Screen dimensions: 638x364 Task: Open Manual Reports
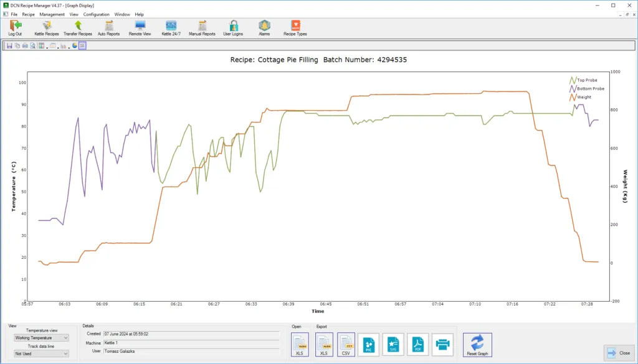[x=202, y=28]
